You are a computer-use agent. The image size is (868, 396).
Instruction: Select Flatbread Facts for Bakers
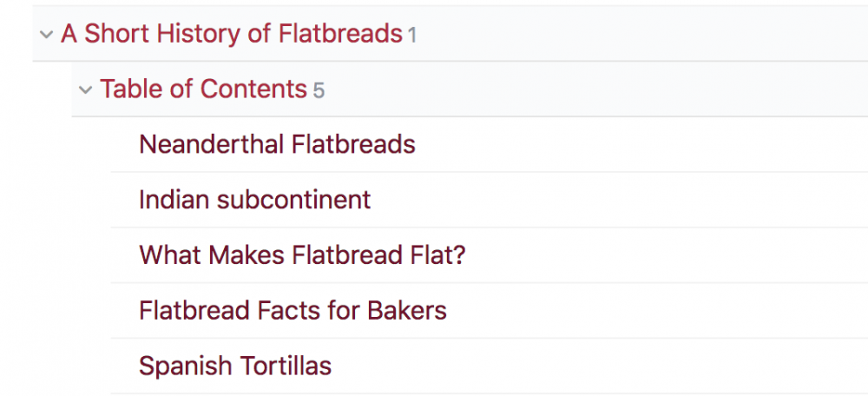pyautogui.click(x=293, y=310)
